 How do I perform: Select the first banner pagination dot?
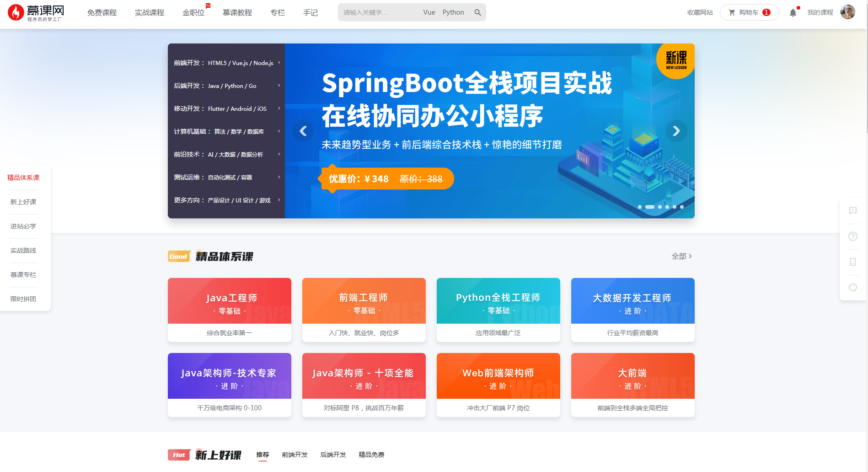pyautogui.click(x=640, y=207)
